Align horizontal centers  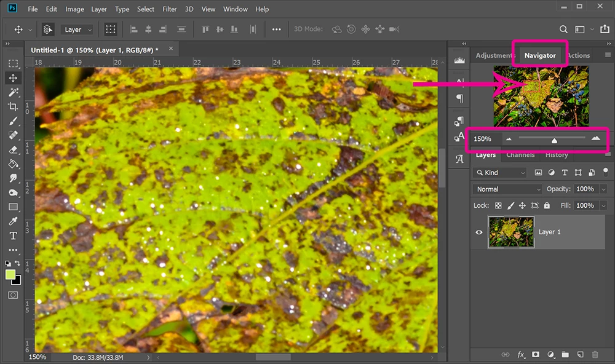148,30
